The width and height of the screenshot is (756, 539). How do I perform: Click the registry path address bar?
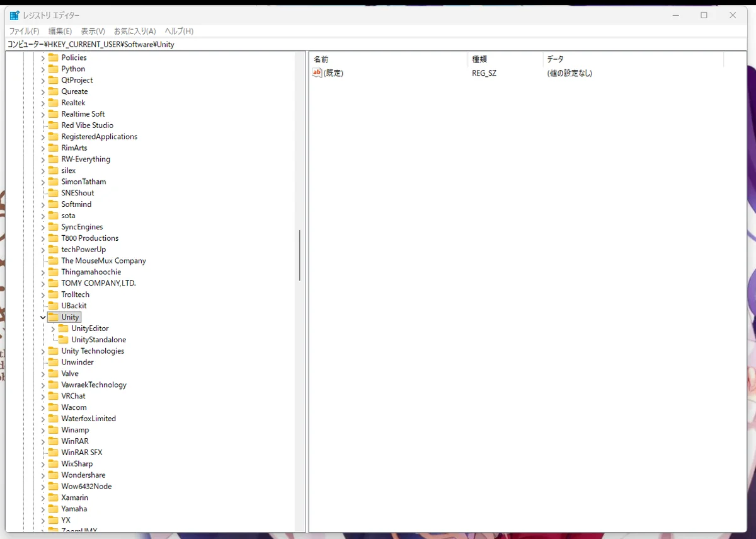[x=378, y=44]
